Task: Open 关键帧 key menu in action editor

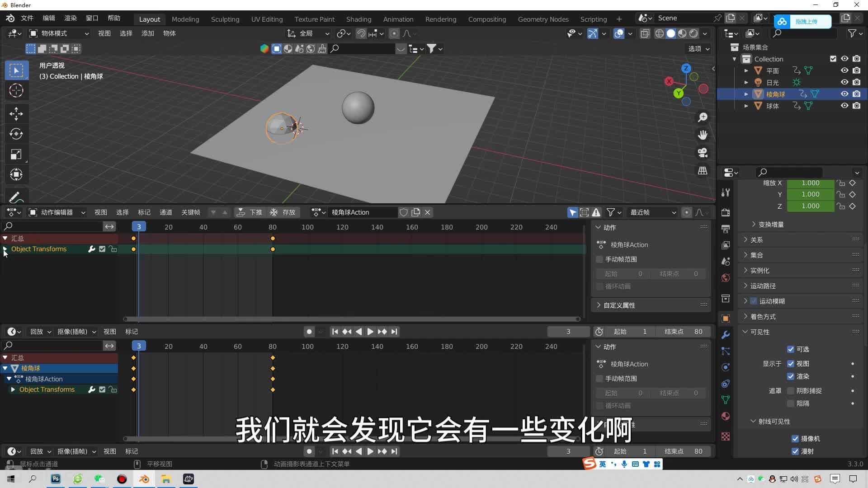Action: [x=191, y=212]
